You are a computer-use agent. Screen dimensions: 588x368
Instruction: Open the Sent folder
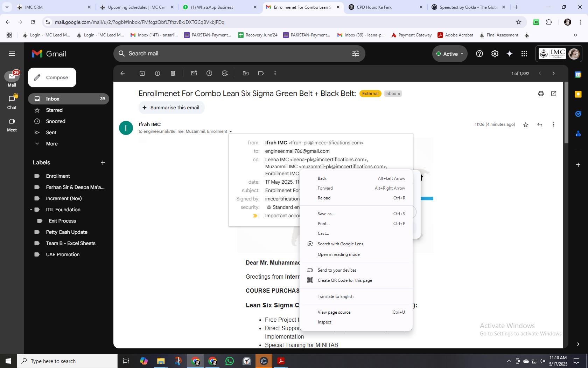coord(69,132)
